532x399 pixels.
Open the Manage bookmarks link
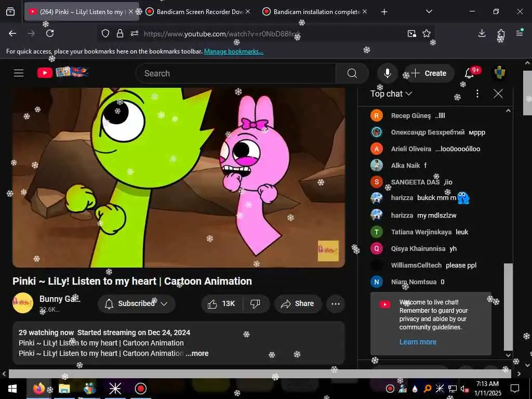coord(233,51)
